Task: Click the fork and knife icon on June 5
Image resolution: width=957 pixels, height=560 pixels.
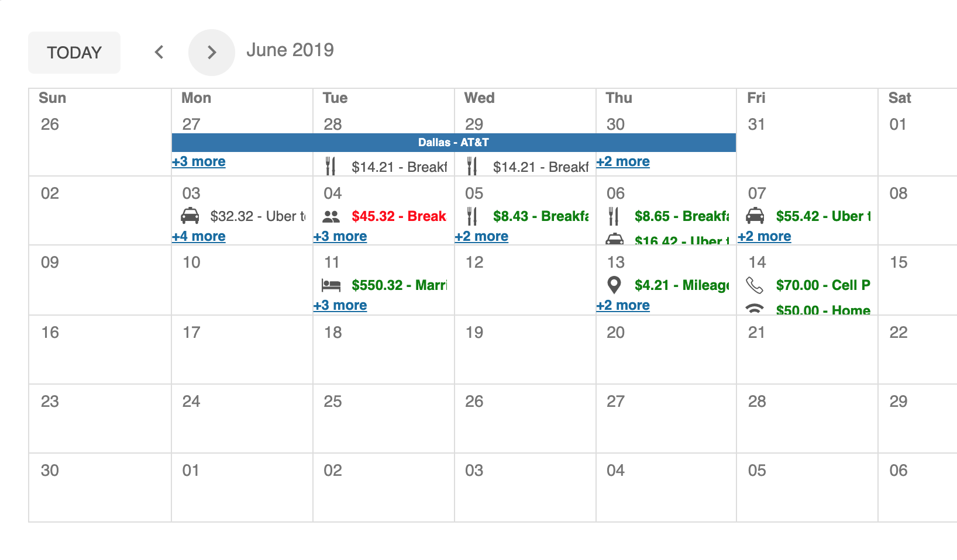Action: (472, 216)
